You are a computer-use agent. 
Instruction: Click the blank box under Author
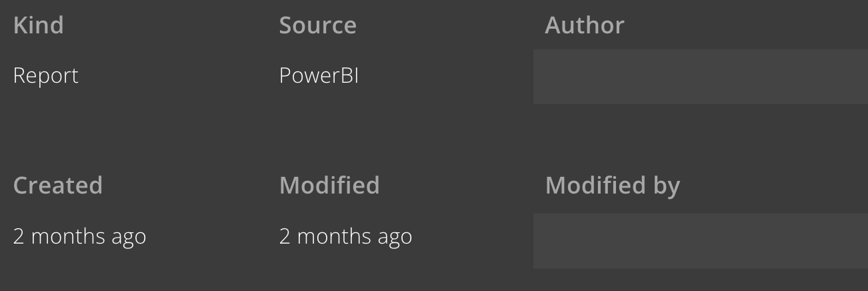[700, 76]
